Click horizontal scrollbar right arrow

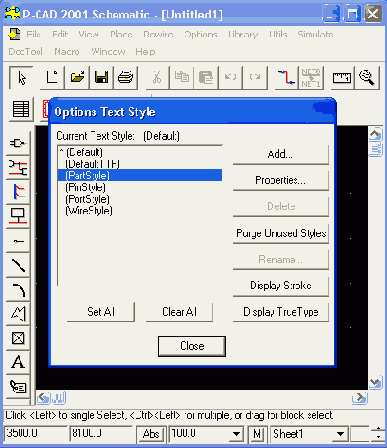click(360, 398)
